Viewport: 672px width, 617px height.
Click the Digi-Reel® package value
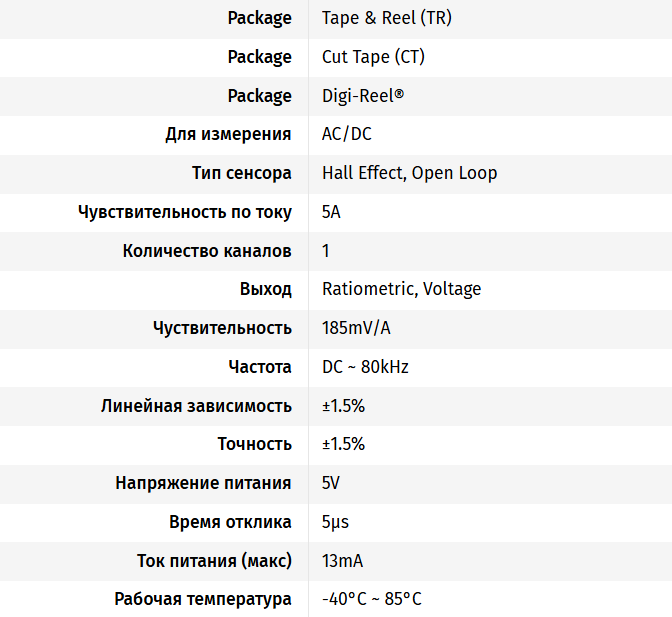(x=363, y=96)
